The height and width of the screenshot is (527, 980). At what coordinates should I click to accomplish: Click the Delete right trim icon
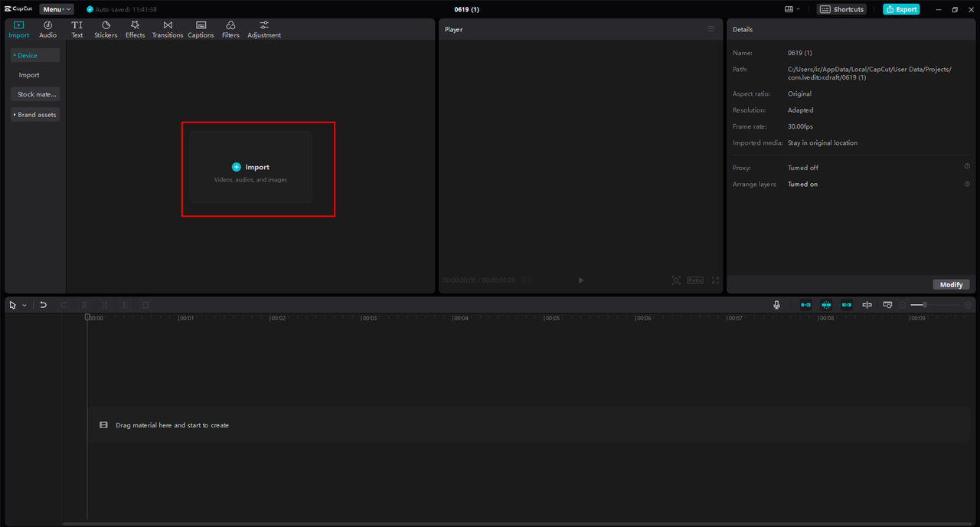click(x=126, y=305)
